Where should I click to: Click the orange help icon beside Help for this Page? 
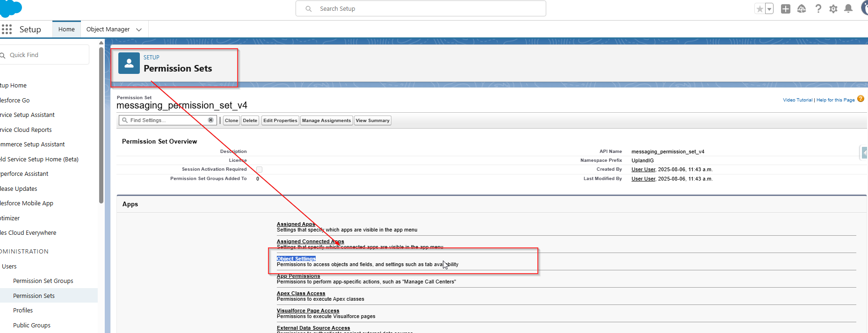[861, 99]
